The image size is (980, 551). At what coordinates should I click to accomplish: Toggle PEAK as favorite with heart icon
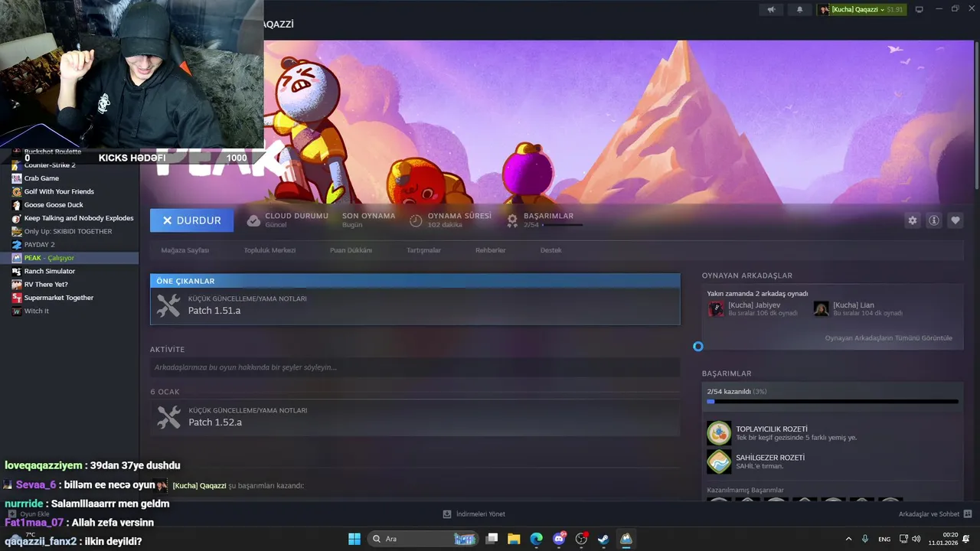coord(955,220)
